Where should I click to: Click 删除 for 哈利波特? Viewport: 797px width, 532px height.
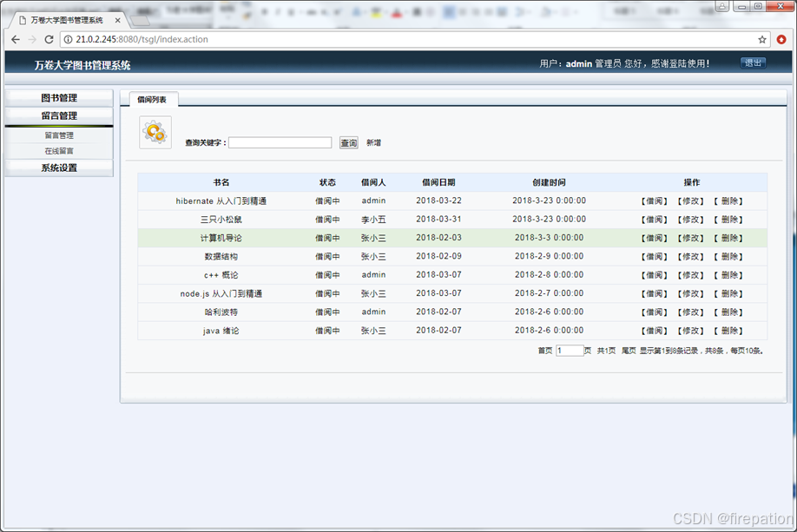(728, 312)
